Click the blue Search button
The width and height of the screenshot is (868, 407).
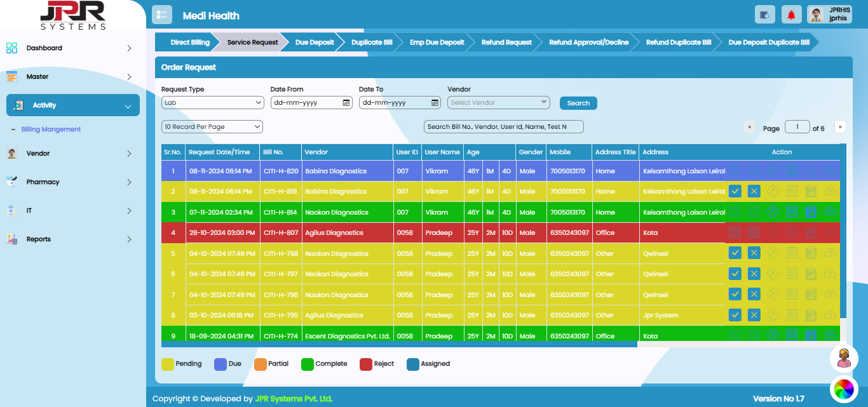pos(578,103)
